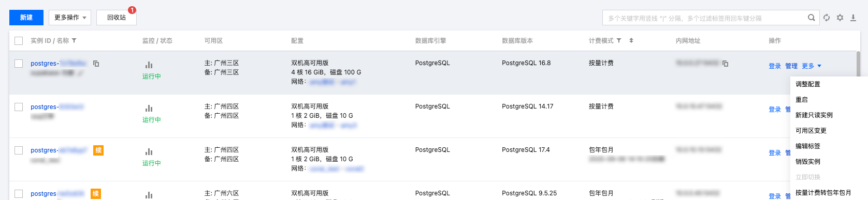Click the 包年包月 cell in PostgreSQL 17.4 row

[x=601, y=150]
